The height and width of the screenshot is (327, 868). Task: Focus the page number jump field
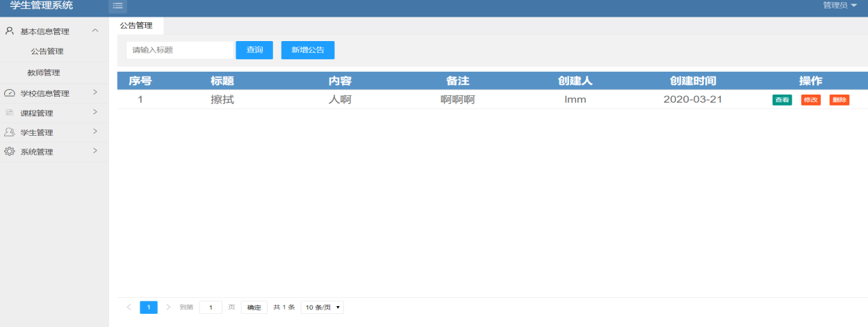click(211, 308)
